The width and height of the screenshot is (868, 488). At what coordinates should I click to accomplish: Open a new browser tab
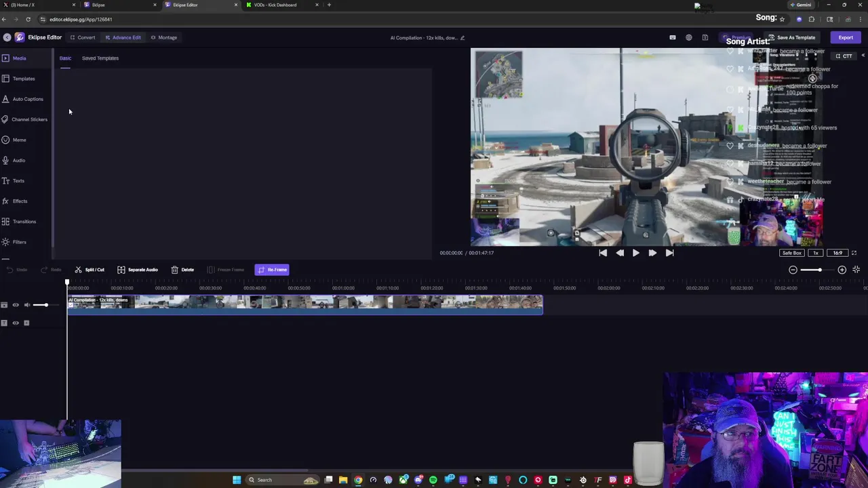(329, 5)
